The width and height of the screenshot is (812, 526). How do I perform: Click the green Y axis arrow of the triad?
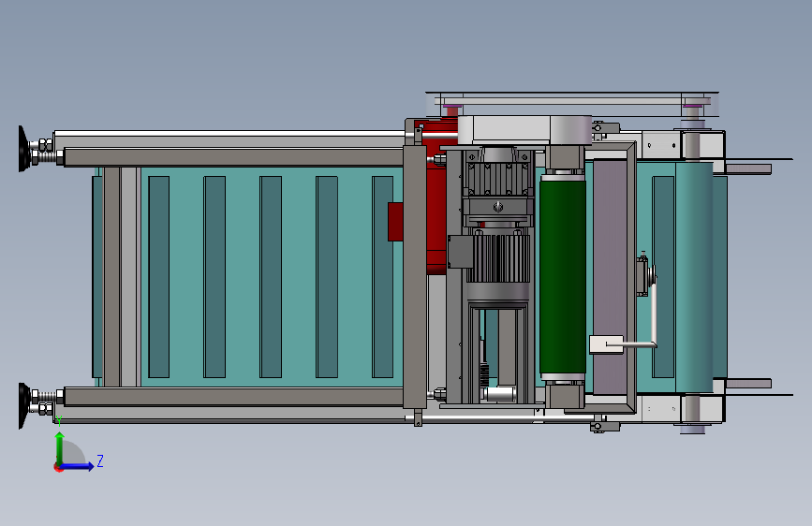coord(60,448)
